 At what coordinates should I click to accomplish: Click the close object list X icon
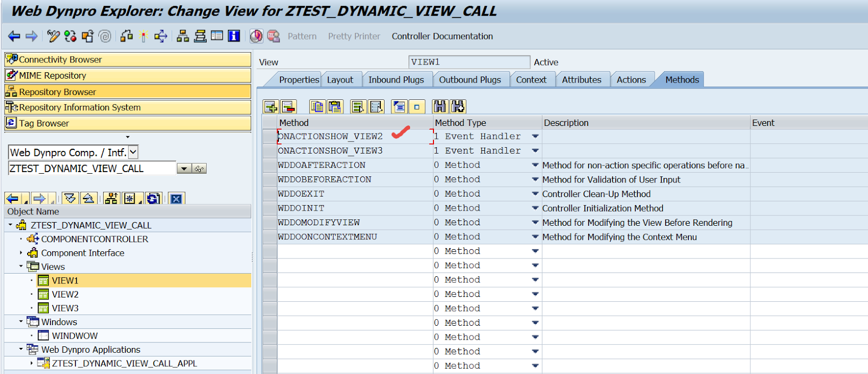coord(176,199)
